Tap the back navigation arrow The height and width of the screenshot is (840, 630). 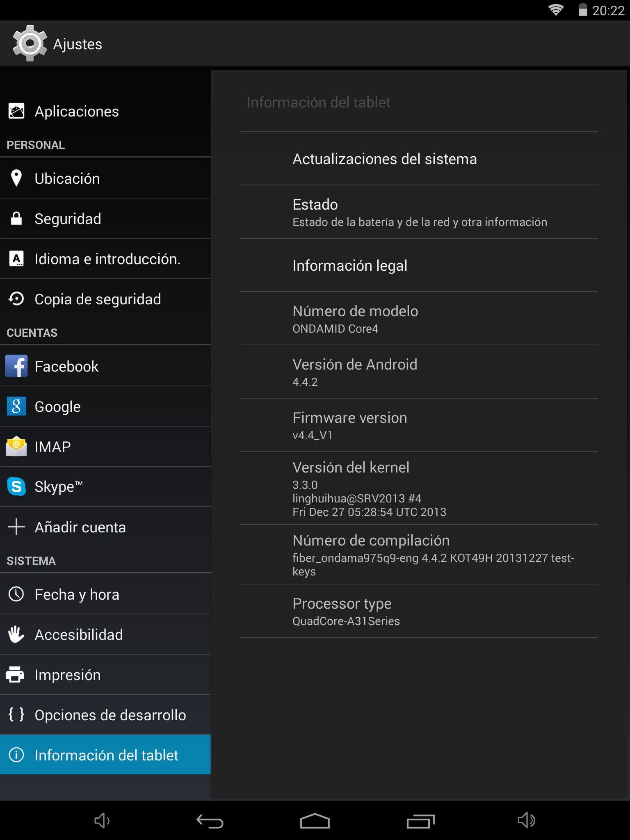coord(210,821)
